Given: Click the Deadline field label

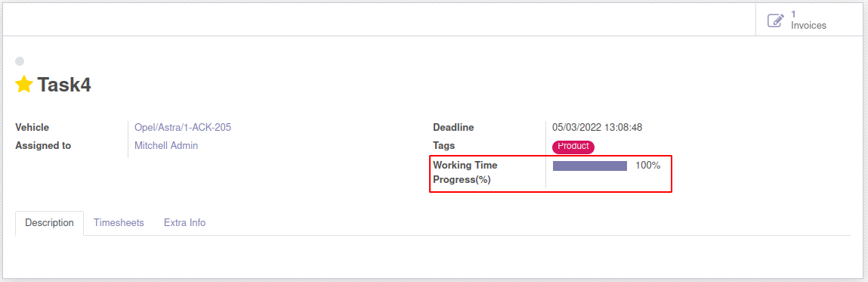Looking at the screenshot, I should [453, 128].
